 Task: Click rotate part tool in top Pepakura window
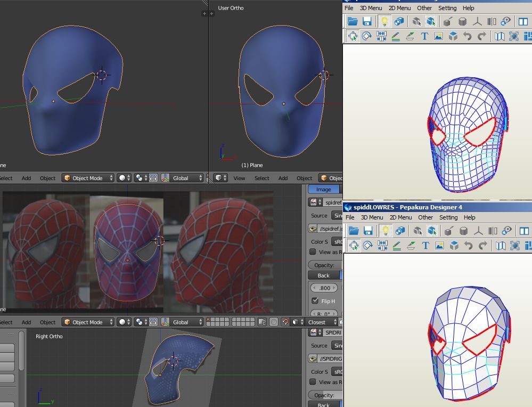point(367,36)
